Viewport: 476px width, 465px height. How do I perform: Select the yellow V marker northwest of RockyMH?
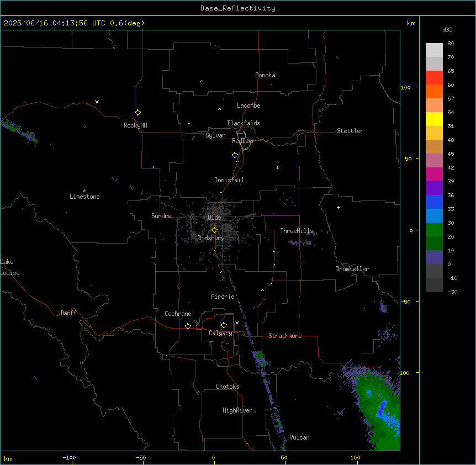(97, 102)
